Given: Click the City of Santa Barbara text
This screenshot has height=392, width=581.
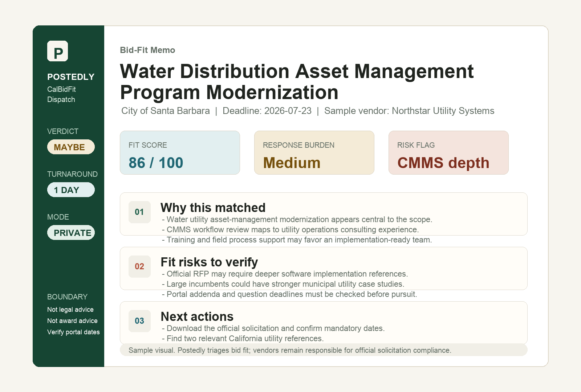Looking at the screenshot, I should coord(166,111).
